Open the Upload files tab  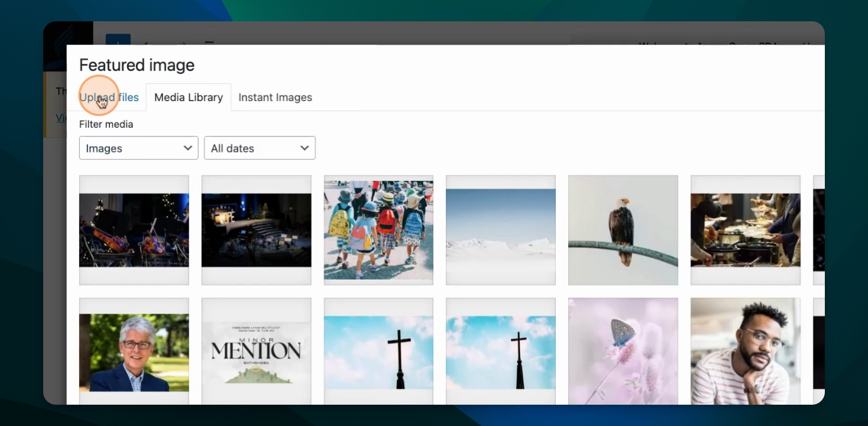[109, 98]
